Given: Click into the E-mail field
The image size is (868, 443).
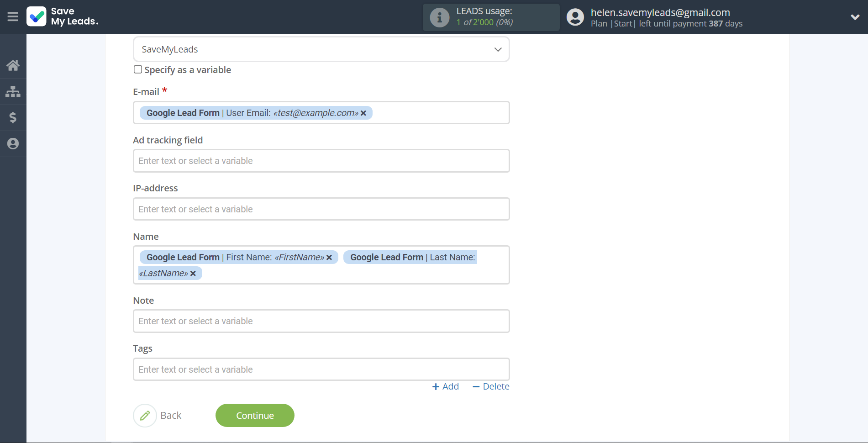Looking at the screenshot, I should pos(321,113).
